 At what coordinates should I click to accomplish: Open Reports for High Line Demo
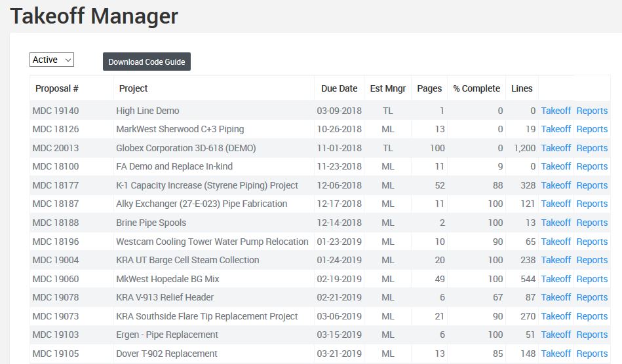[592, 111]
